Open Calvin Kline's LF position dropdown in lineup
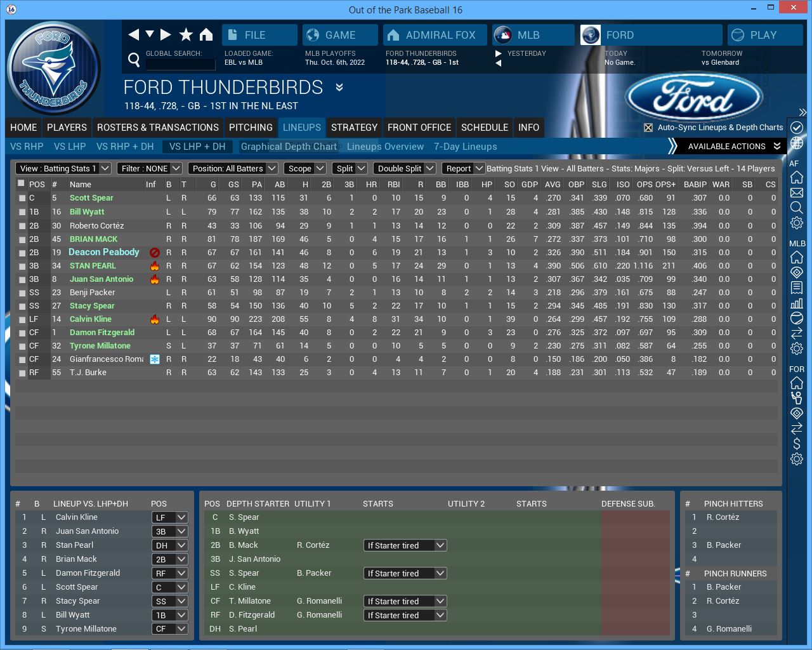Image resolution: width=812 pixels, height=650 pixels. pos(169,517)
